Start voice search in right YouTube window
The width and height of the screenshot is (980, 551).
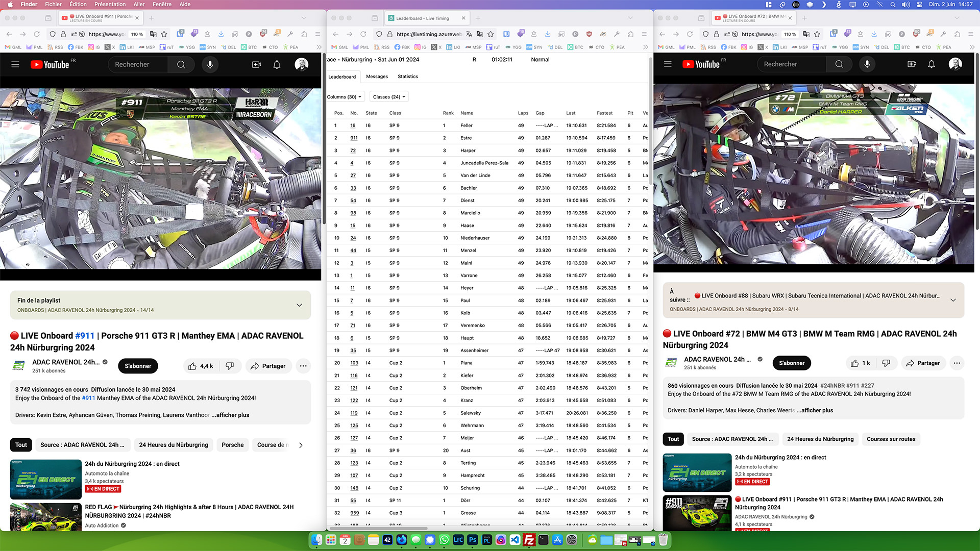(867, 64)
